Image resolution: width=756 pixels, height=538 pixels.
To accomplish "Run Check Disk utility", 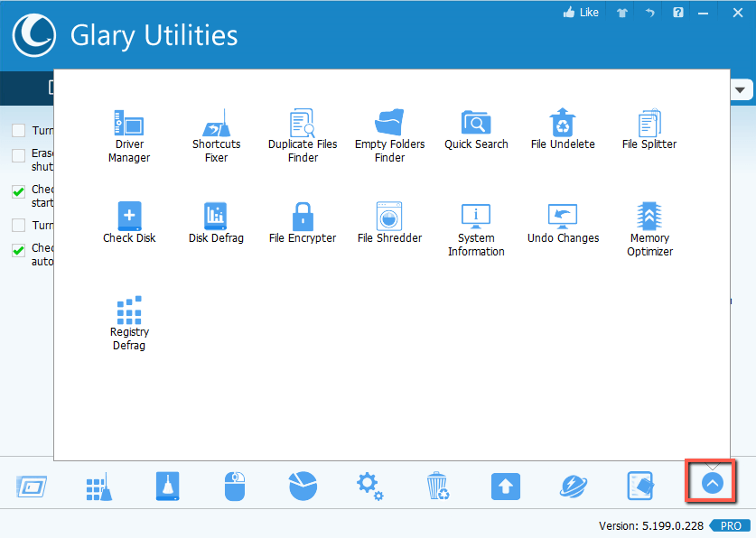I will 129,223.
